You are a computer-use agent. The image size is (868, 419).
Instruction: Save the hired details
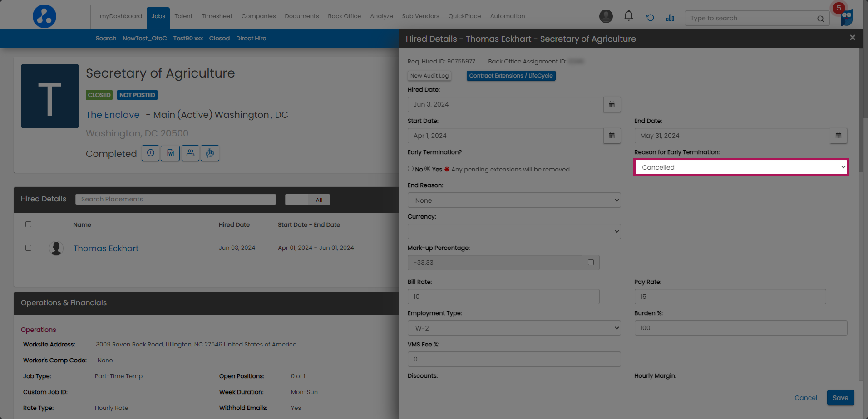pyautogui.click(x=840, y=398)
